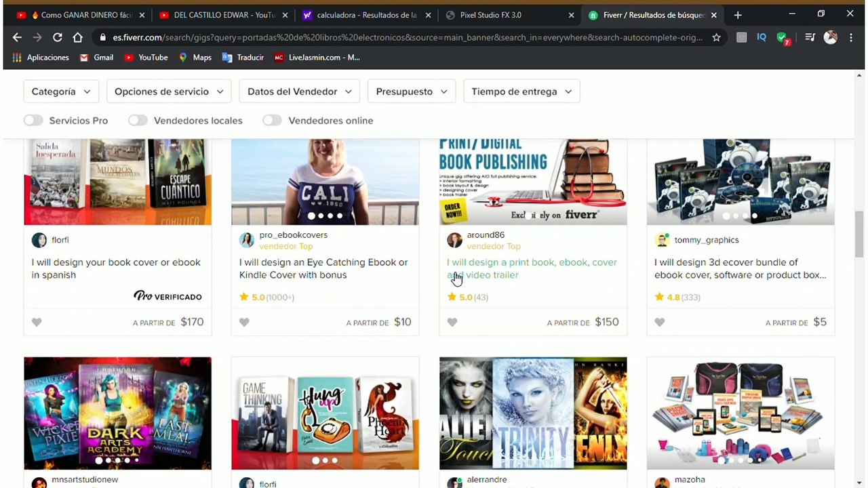Visit seller mazoha profile name

point(690,479)
